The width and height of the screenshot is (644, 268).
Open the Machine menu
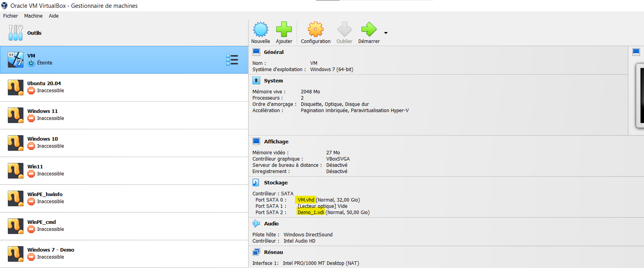pyautogui.click(x=33, y=16)
